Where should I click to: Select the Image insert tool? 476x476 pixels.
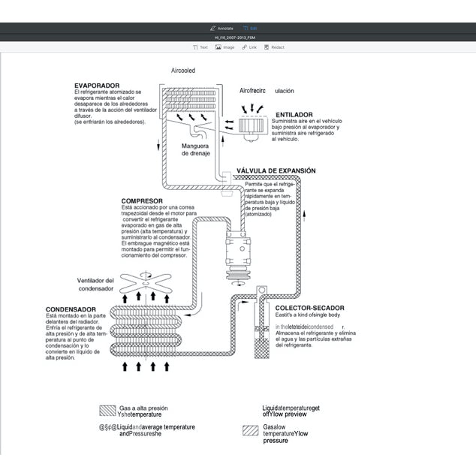(x=224, y=47)
